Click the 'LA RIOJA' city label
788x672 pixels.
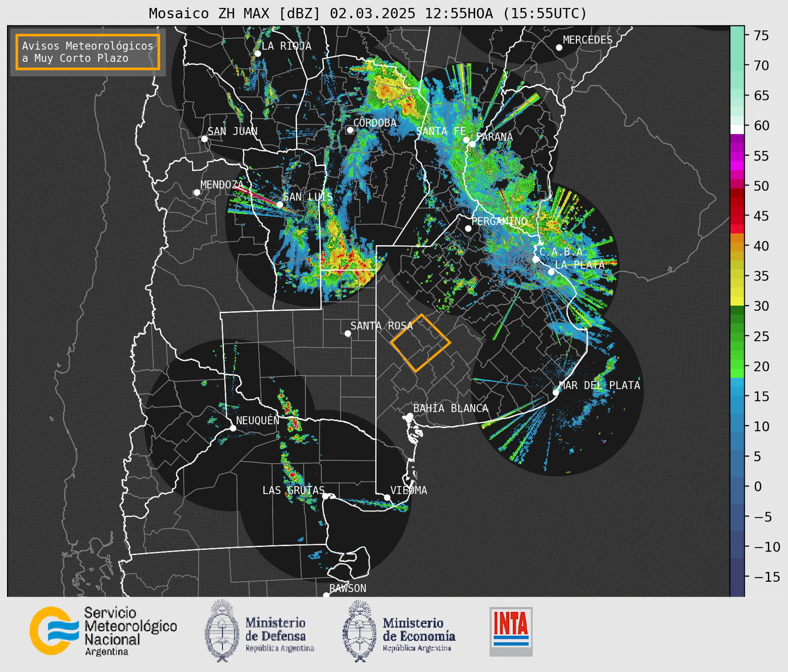click(x=286, y=46)
